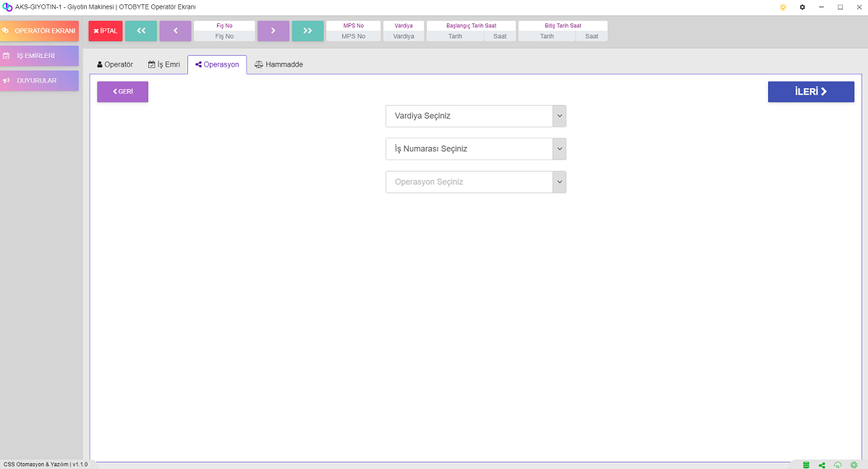
Task: Switch to the İş Emri tab
Action: (x=163, y=64)
